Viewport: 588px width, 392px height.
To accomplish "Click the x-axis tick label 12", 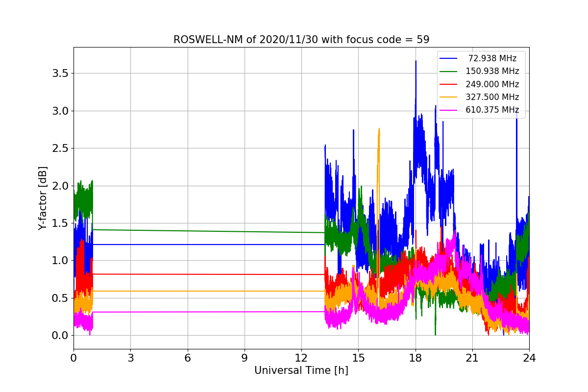I will tap(301, 358).
